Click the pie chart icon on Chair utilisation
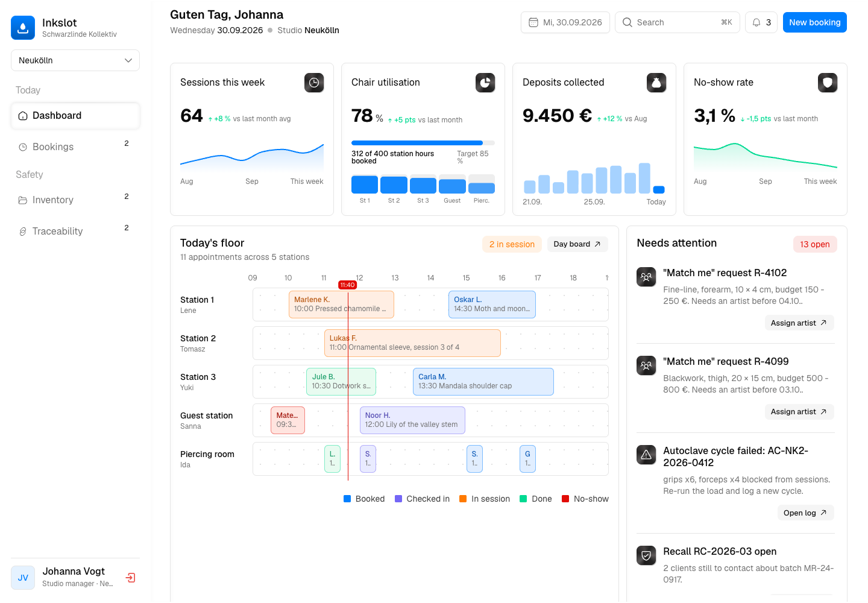Screen dimensions: 868x603 point(485,83)
